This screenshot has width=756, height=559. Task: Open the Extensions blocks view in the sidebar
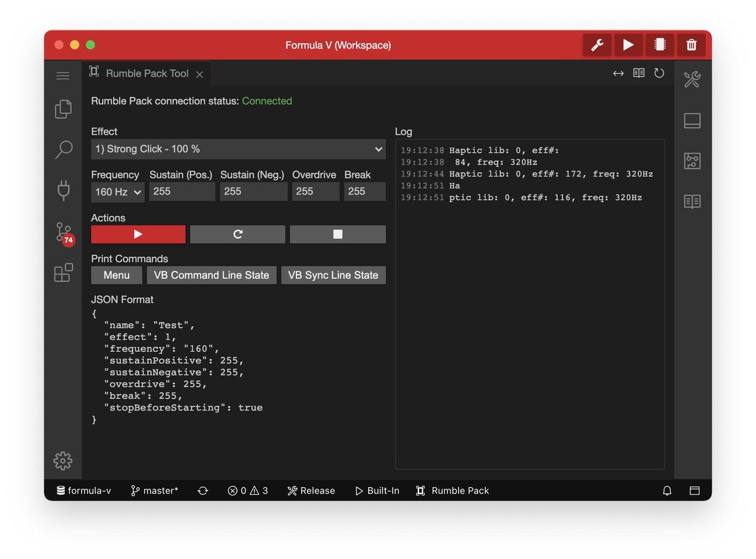click(x=63, y=273)
